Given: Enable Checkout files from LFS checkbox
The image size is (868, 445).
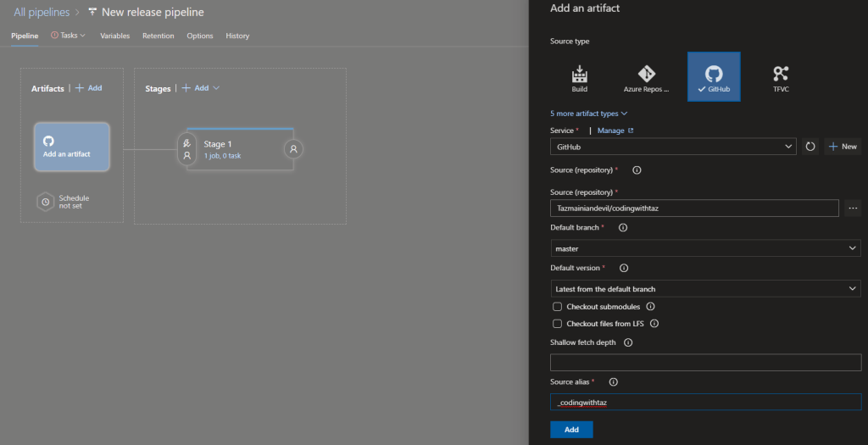Looking at the screenshot, I should click(557, 324).
